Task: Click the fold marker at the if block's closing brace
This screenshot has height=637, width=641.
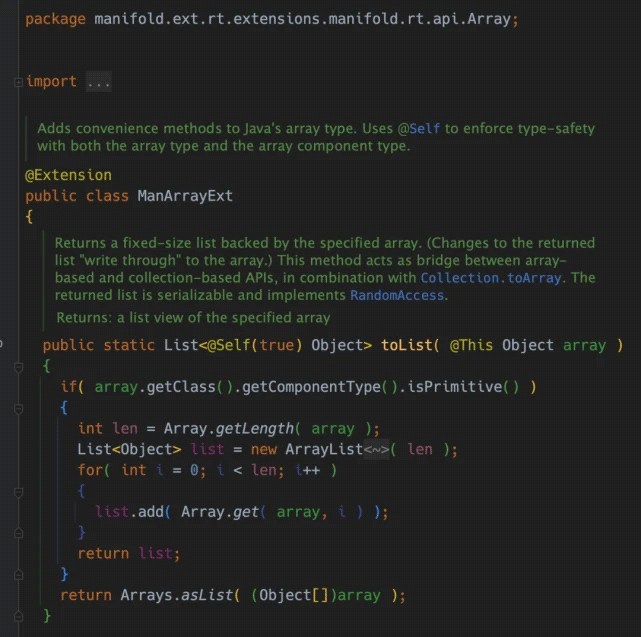Action: click(18, 575)
